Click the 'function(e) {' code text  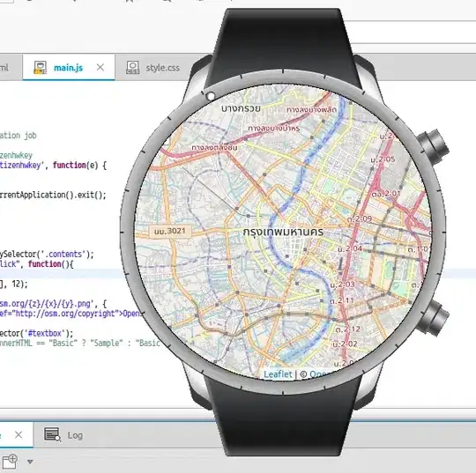click(x=80, y=166)
